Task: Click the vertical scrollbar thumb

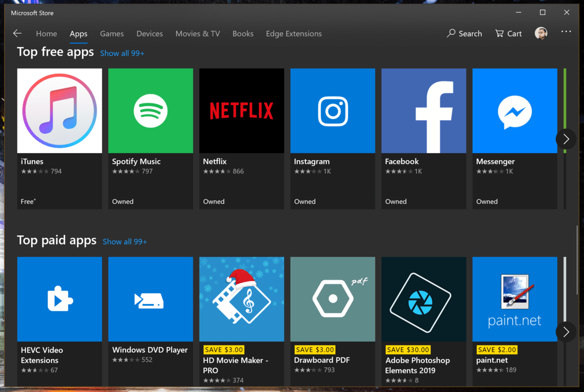Action: [577, 260]
